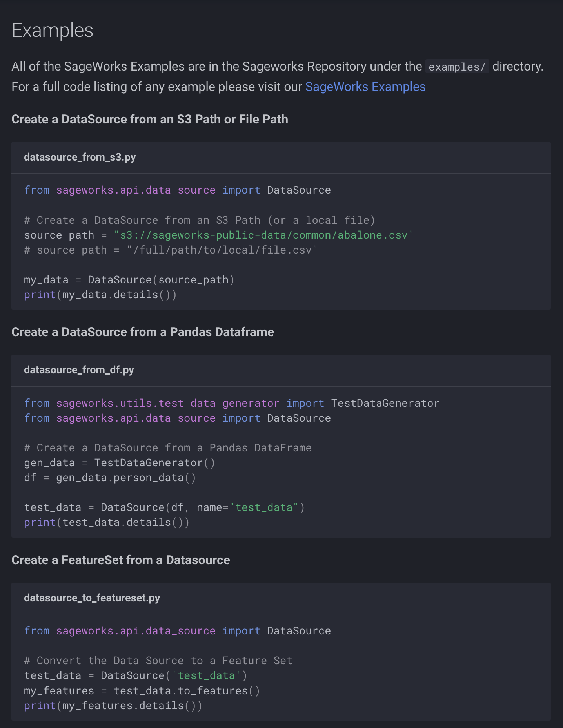The width and height of the screenshot is (563, 728).
Task: Open the SageWorks Examples link
Action: pos(365,87)
